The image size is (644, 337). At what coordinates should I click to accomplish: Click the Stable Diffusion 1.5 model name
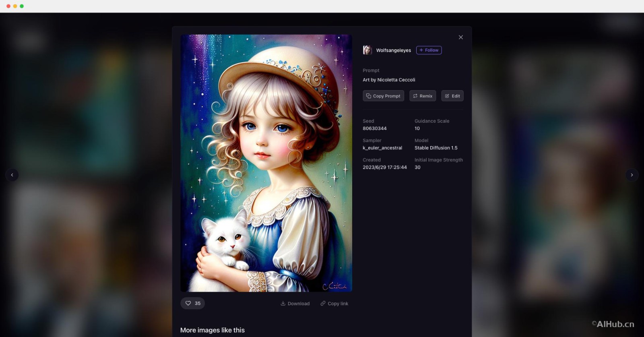pos(436,148)
